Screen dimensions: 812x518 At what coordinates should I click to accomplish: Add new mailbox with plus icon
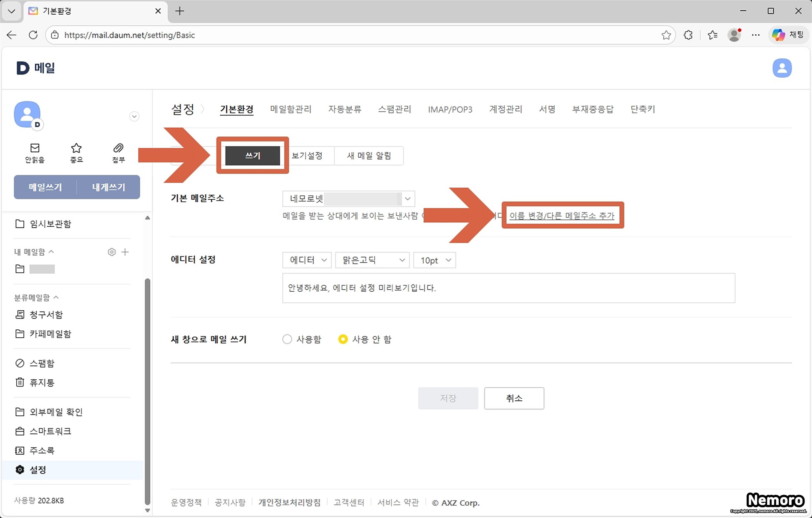[125, 252]
